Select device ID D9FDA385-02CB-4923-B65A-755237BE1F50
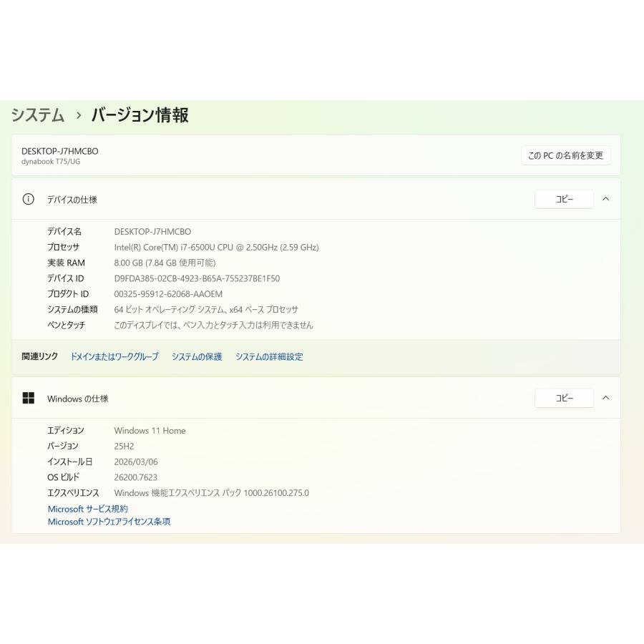 [x=197, y=278]
